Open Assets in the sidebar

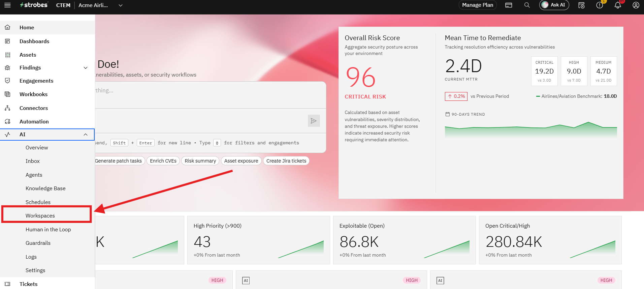47,55
